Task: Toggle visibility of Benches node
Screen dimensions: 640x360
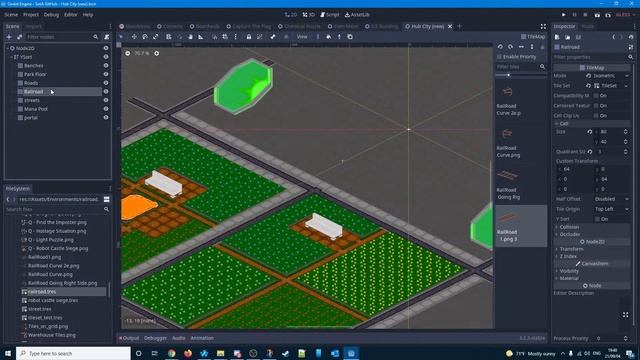Action: (x=106, y=65)
